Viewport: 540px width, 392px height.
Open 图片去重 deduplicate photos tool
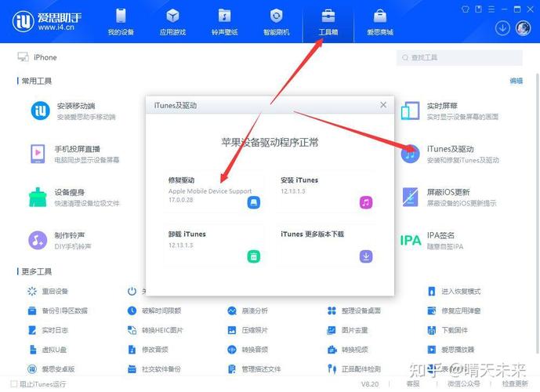[x=347, y=330]
